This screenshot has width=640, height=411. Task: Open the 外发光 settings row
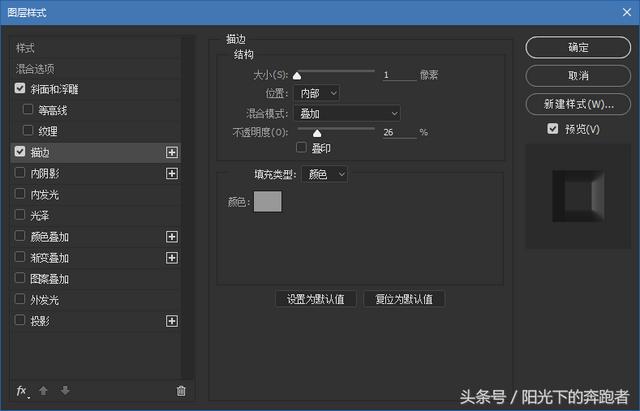point(96,300)
